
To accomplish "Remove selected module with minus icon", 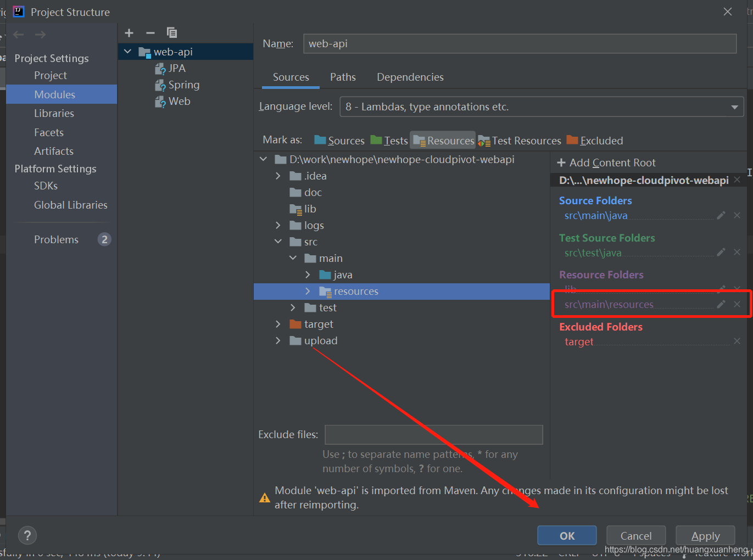I will point(150,33).
